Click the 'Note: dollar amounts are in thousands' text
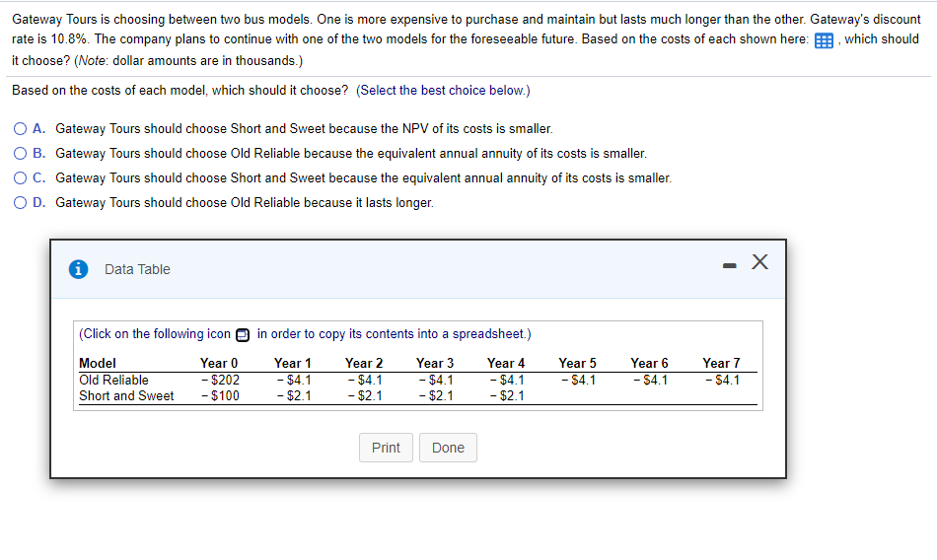 188,61
